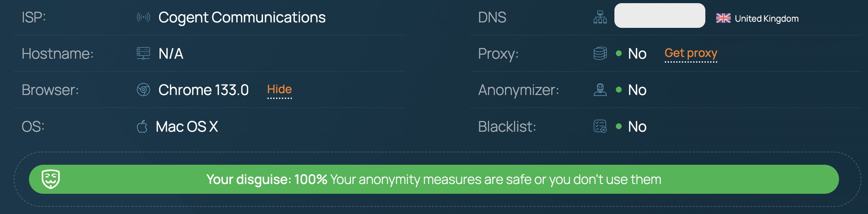Click the Proxy green status dot

pyautogui.click(x=619, y=53)
